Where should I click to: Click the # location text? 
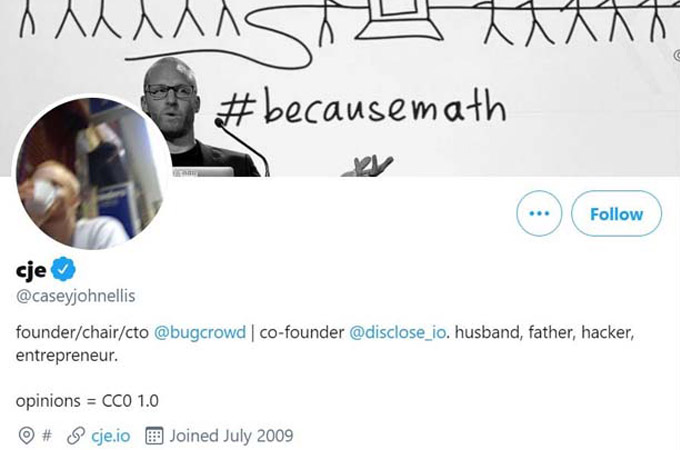click(x=47, y=435)
